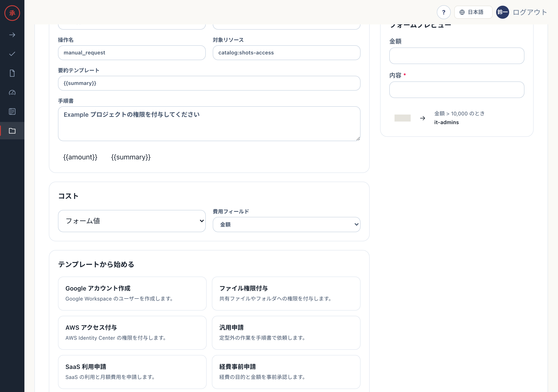Click the preview 金額 input field
The width and height of the screenshot is (558, 392).
(457, 56)
